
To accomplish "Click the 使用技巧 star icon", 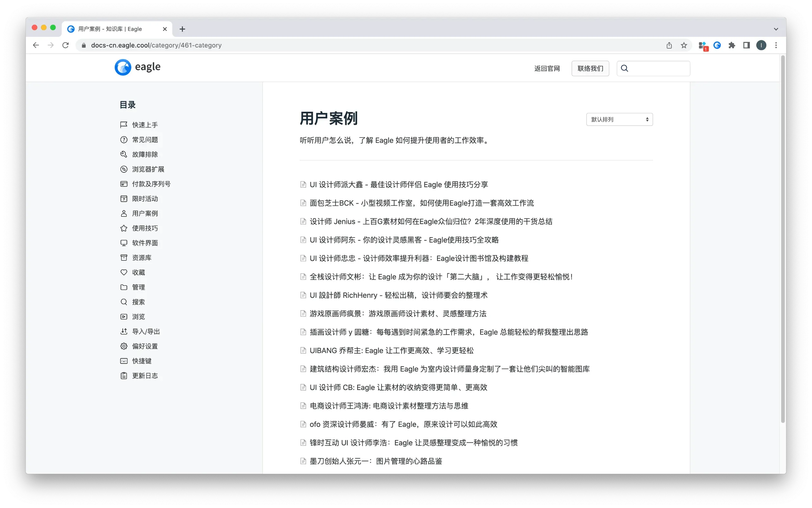I will (124, 228).
